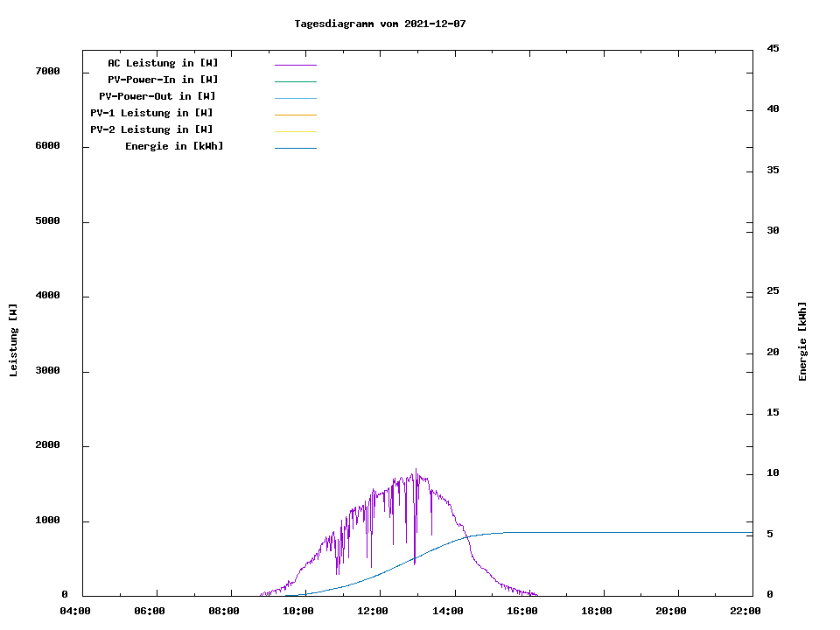Image resolution: width=840 pixels, height=630 pixels.
Task: Select the 2000 tick on the power axis
Action: point(47,445)
